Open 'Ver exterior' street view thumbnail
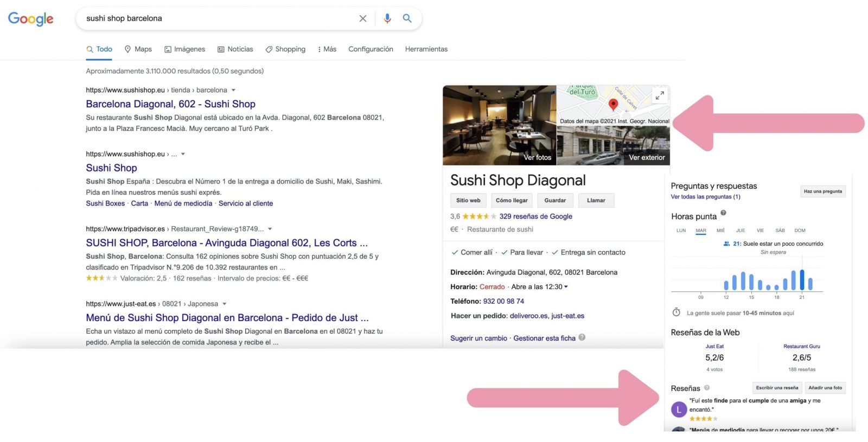This screenshot has height=442, width=868. point(614,146)
